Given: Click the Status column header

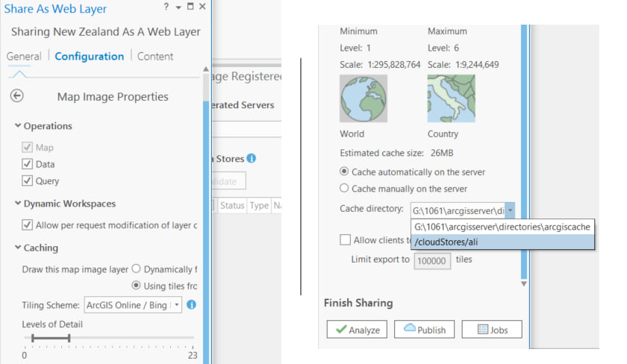Looking at the screenshot, I should coord(232,205).
